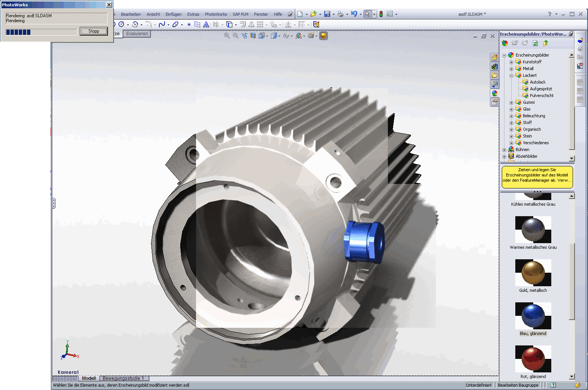
Task: Click the Previous View icon
Action: (x=244, y=36)
